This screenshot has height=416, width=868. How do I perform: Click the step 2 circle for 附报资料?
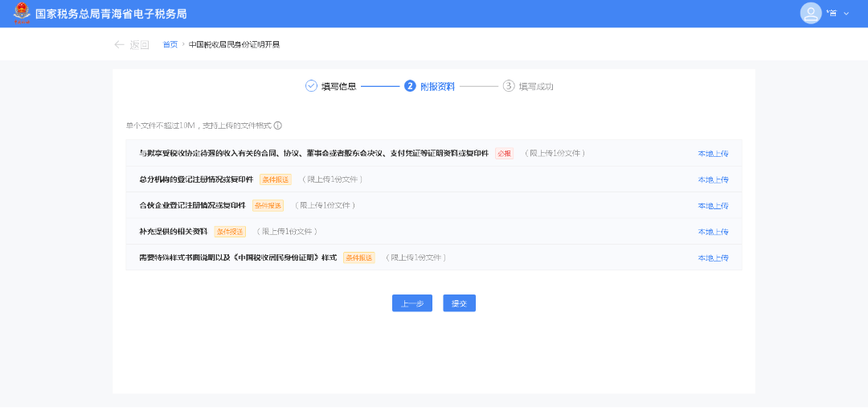pos(410,86)
